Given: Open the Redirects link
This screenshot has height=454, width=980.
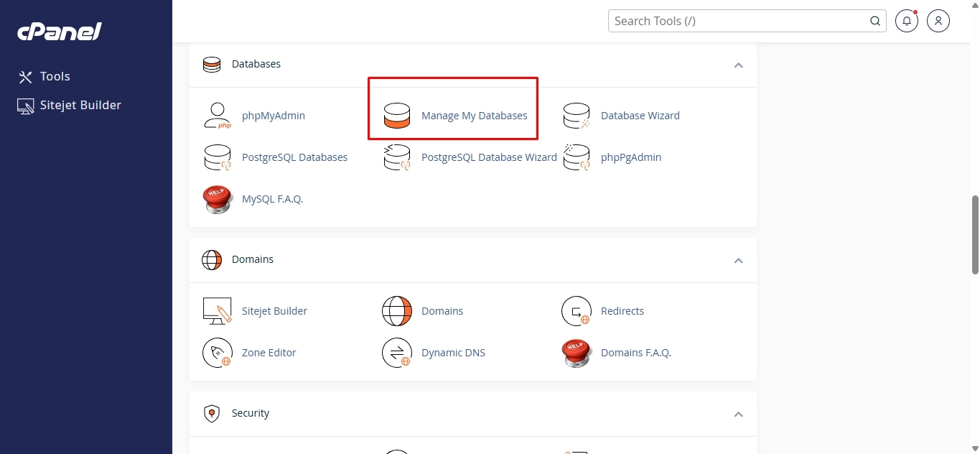Looking at the screenshot, I should pos(622,311).
